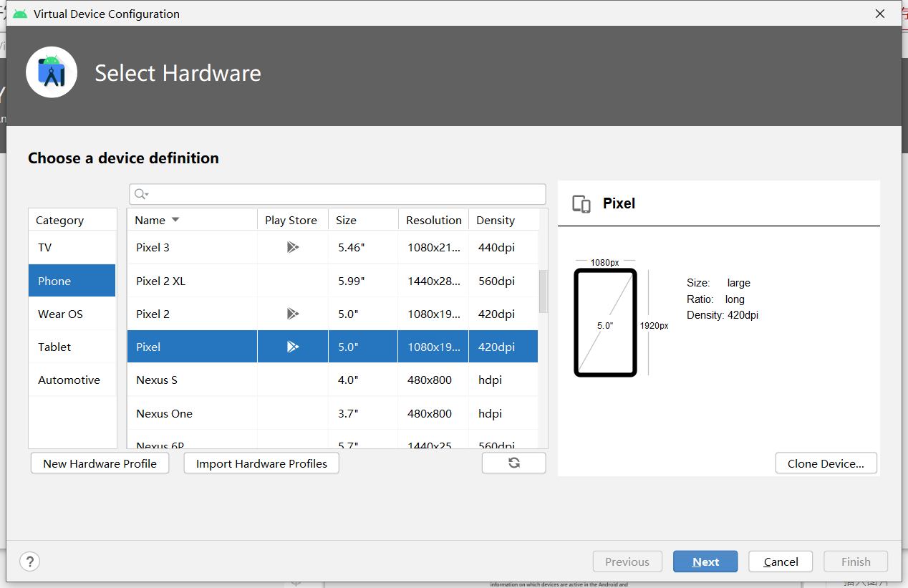Screen dimensions: 908x588
Task: Select the Nexus S device row
Action: click(x=333, y=380)
